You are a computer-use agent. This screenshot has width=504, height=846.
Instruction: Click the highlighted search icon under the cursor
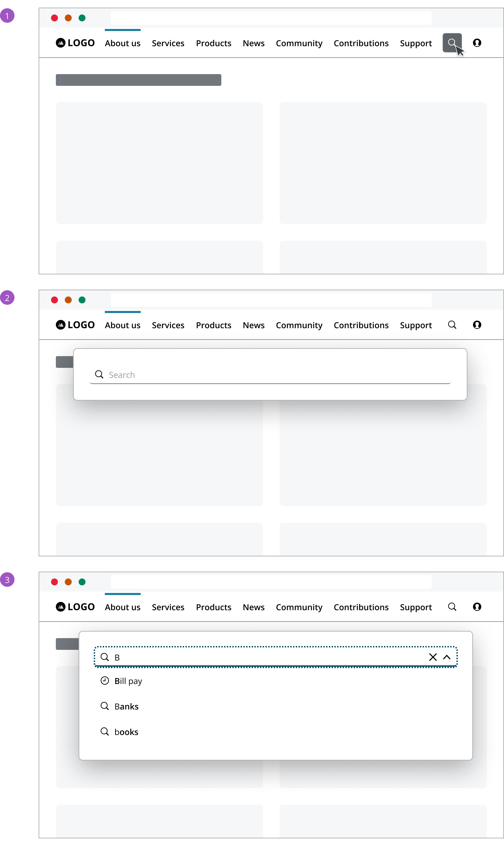point(452,43)
